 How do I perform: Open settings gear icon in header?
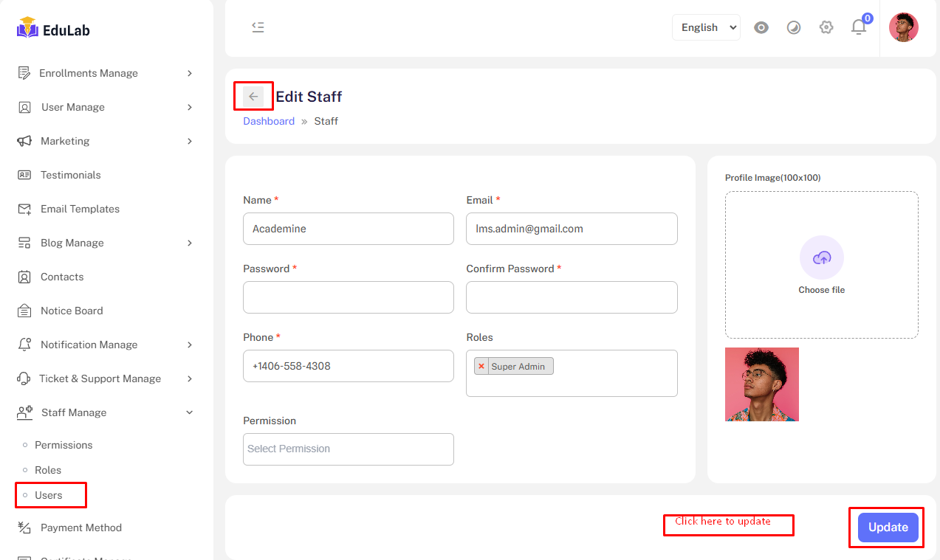click(x=826, y=28)
